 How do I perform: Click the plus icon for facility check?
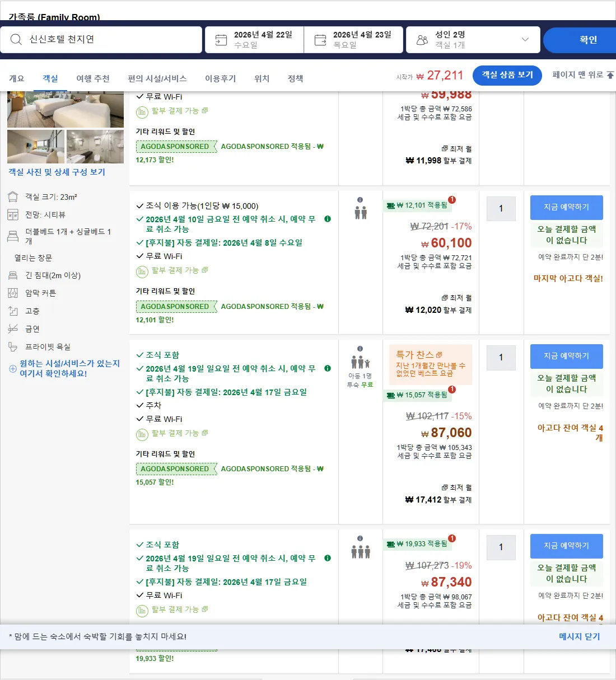(x=13, y=369)
